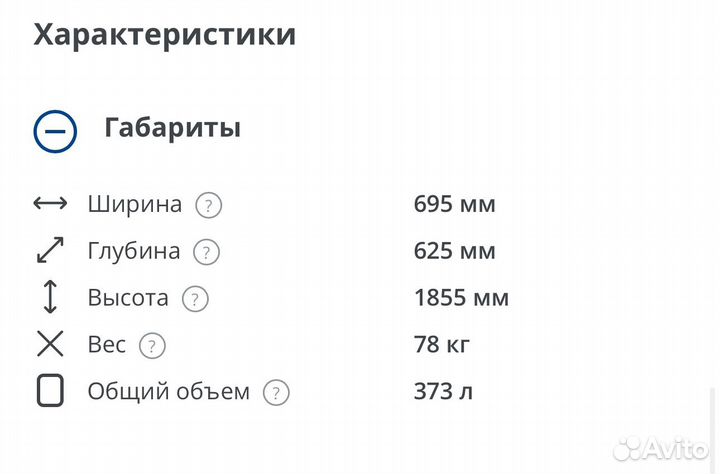The height and width of the screenshot is (474, 720).
Task: Click the Габариты section title
Action: [172, 129]
